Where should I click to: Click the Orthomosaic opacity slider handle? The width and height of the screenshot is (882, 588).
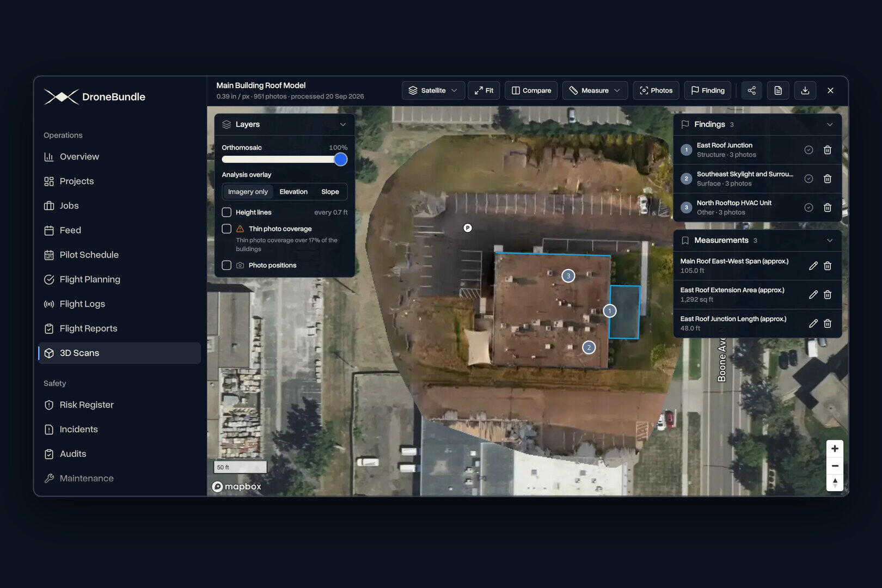pyautogui.click(x=341, y=160)
